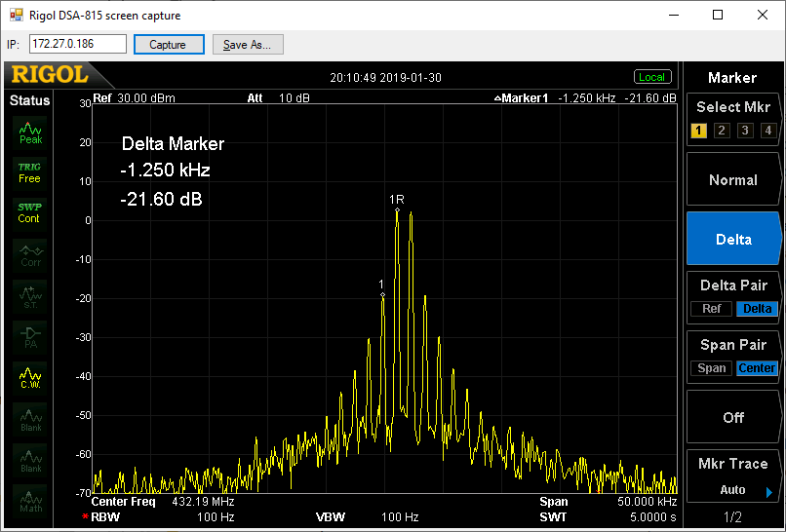Expand Mkr Trace Auto options arrow

[x=769, y=492]
